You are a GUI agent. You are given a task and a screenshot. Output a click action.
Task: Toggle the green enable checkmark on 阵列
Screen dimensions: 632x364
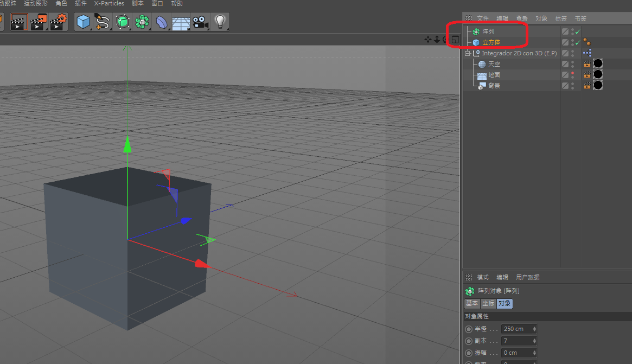pyautogui.click(x=578, y=31)
